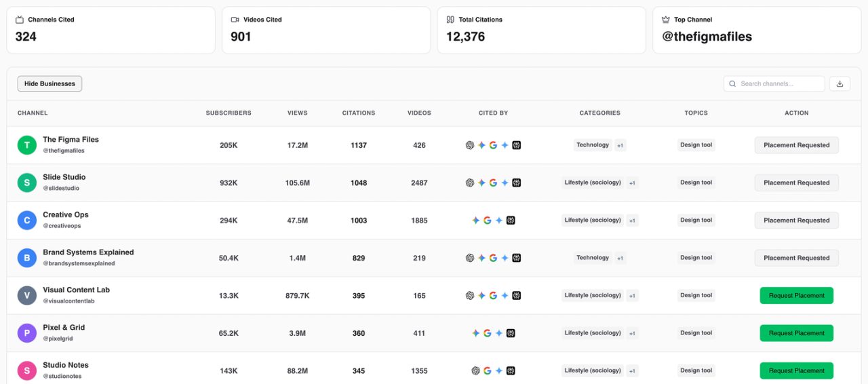Click the Videos Cited camera icon

pos(235,20)
